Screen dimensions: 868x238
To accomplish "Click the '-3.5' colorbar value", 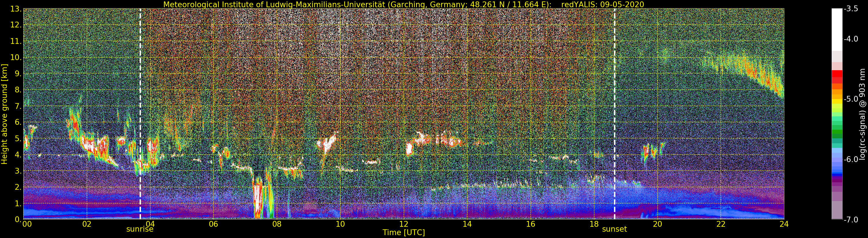I will point(851,9).
